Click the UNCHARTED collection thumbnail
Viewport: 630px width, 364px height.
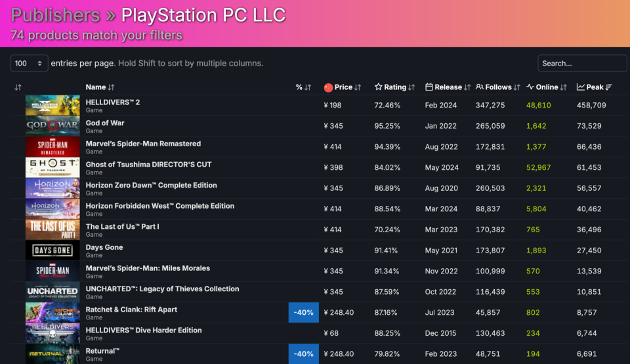[52, 292]
